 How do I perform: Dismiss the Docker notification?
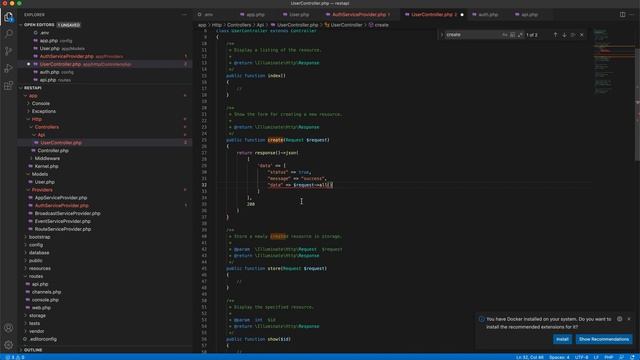[629, 319]
